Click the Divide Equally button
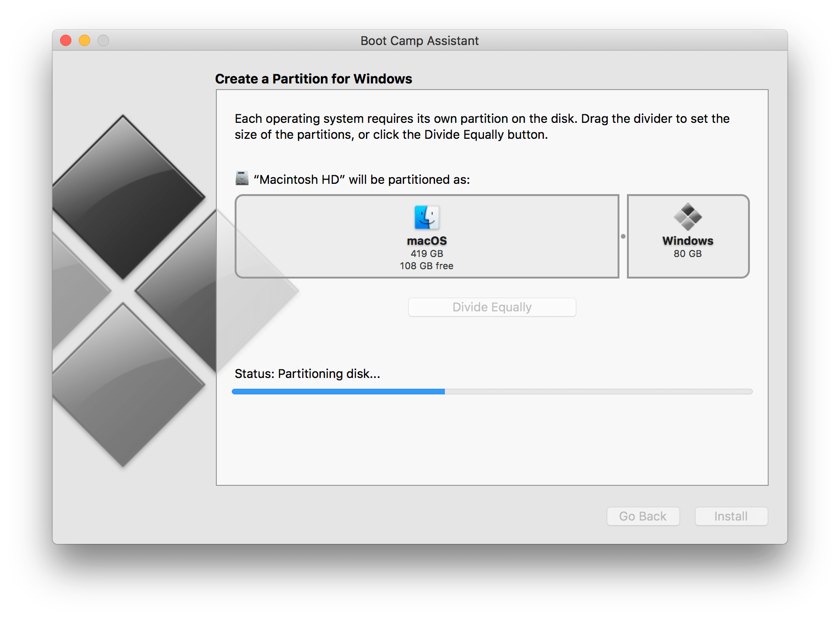The image size is (840, 619). (x=491, y=307)
